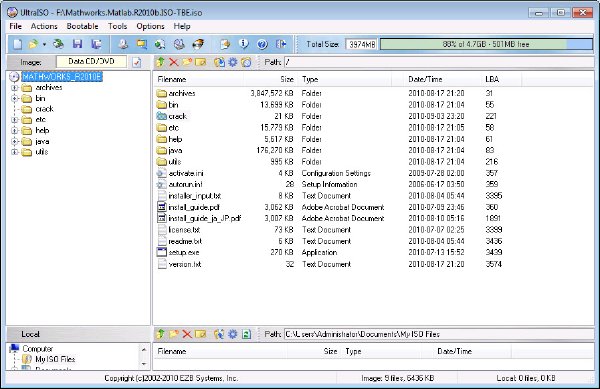Click Rename icon in local toolbar
The width and height of the screenshot is (600, 389).
pyautogui.click(x=200, y=334)
